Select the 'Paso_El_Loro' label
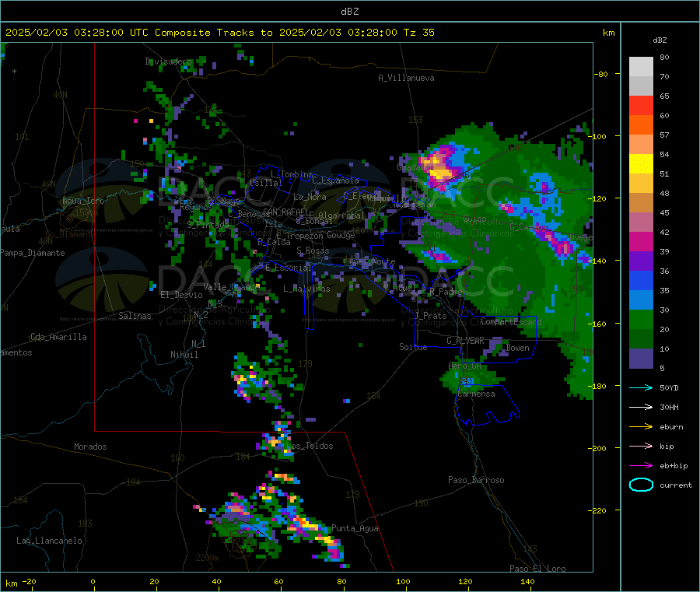 [x=537, y=569]
